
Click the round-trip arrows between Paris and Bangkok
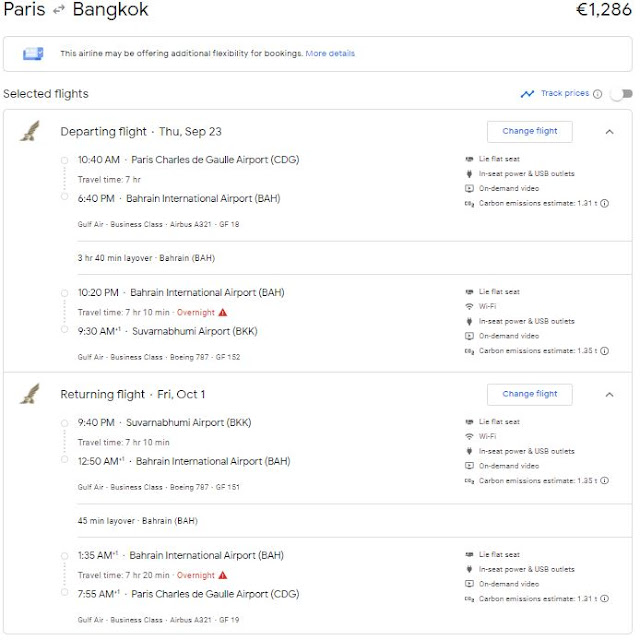click(x=58, y=11)
